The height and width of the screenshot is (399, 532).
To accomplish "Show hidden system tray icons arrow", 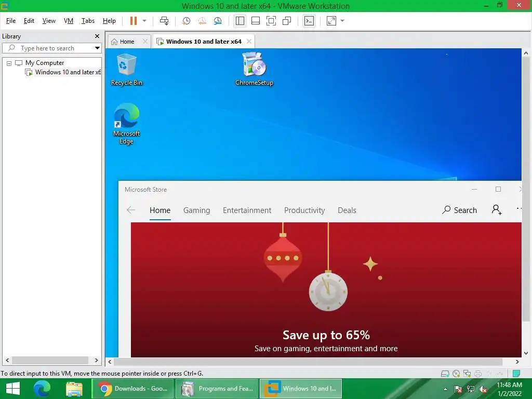I will click(445, 389).
